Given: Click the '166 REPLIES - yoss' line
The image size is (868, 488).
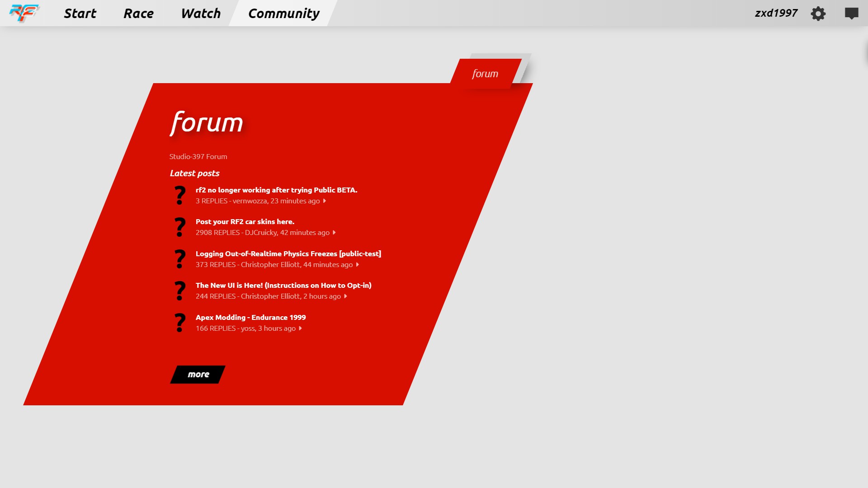Looking at the screenshot, I should tap(245, 328).
